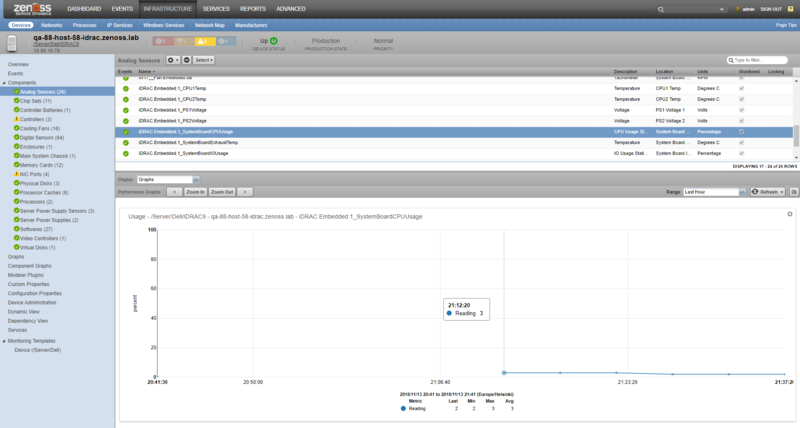The width and height of the screenshot is (800, 428).
Task: Click green event icon for SystemBoardIOUsage row
Action: point(126,154)
